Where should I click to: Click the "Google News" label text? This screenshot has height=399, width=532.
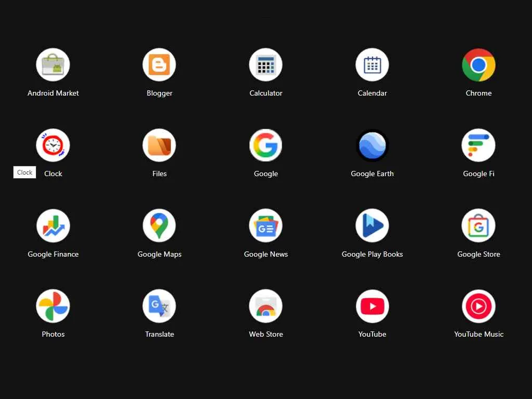tap(265, 255)
